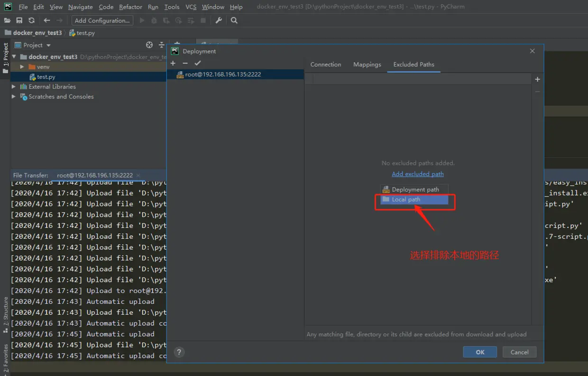
Task: Toggle the 1: Project tool window sidebar tab
Action: point(5,58)
